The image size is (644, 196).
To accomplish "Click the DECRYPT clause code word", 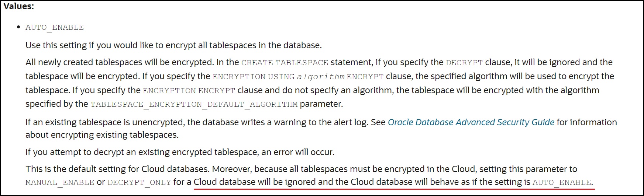I will (464, 63).
